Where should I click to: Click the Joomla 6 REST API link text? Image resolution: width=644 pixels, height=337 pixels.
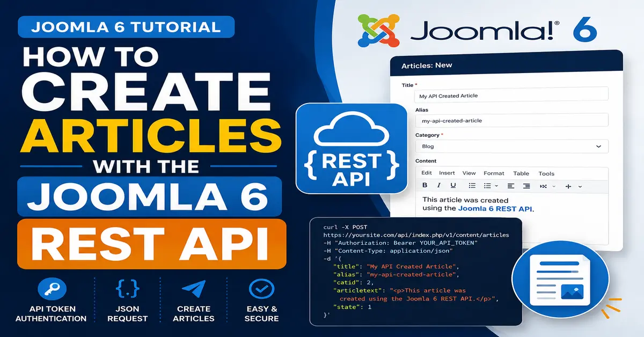[x=496, y=208]
